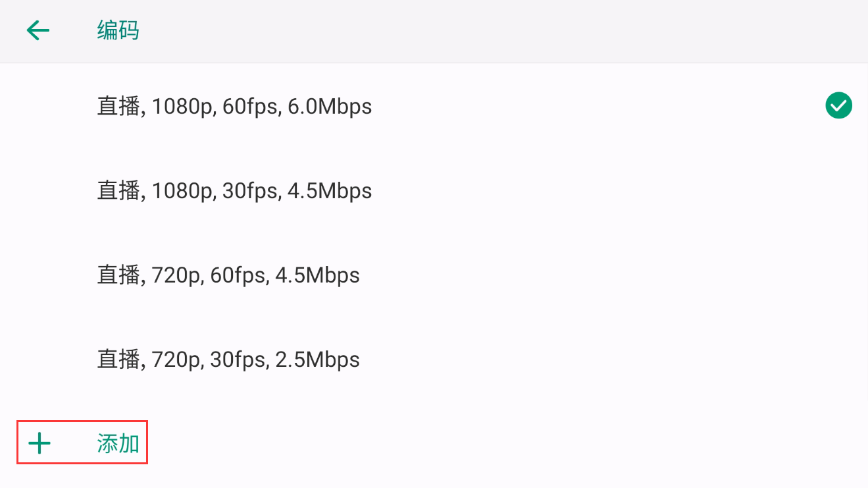This screenshot has width=868, height=488.
Task: Open the add encoding dialog via plus
Action: [x=39, y=444]
